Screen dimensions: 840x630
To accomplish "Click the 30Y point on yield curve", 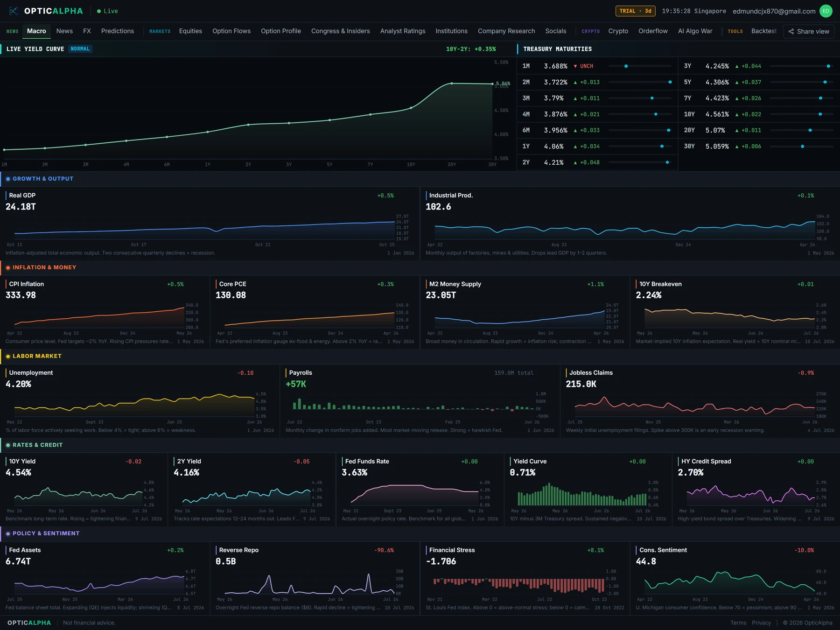I will click(492, 84).
